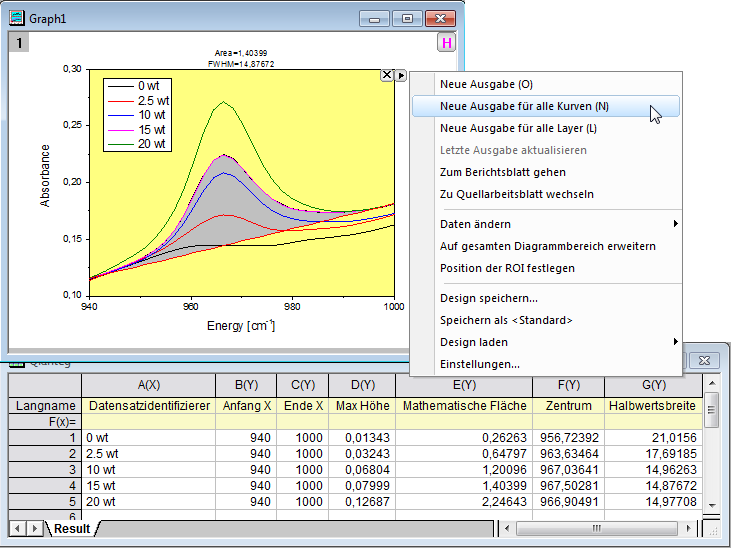
Task: Select column header E(Y)
Action: coord(464,385)
